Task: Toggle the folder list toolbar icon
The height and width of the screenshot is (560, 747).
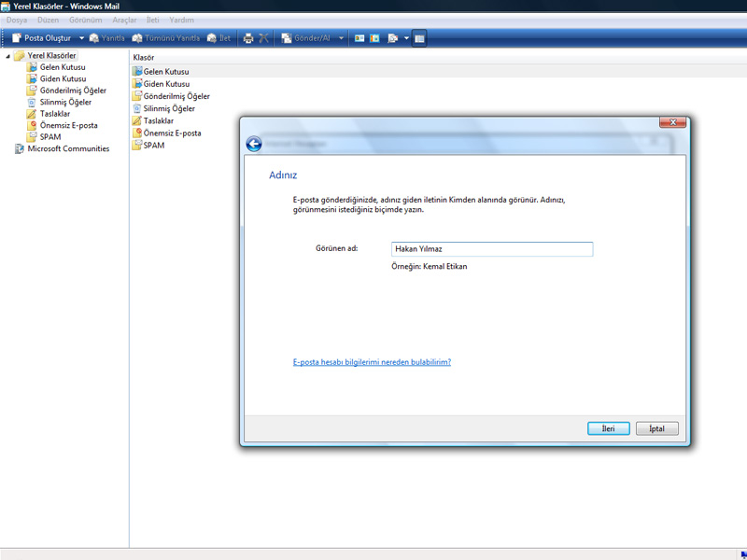Action: 419,38
